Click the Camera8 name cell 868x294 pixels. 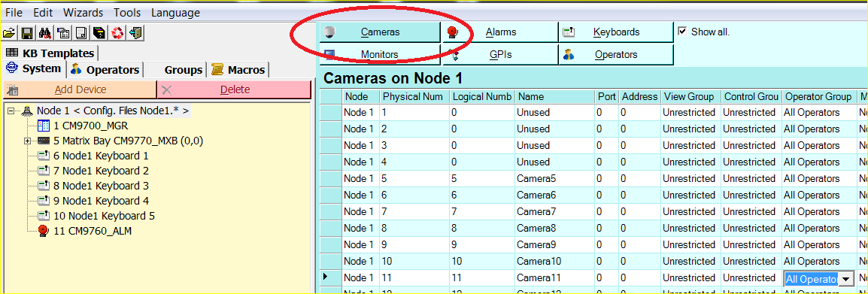(x=554, y=229)
